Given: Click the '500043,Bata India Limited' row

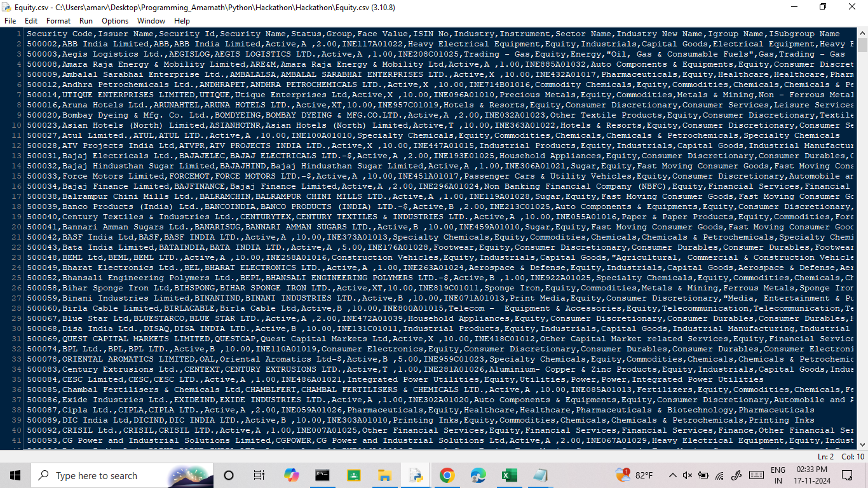Looking at the screenshot, I should pyautogui.click(x=441, y=247).
